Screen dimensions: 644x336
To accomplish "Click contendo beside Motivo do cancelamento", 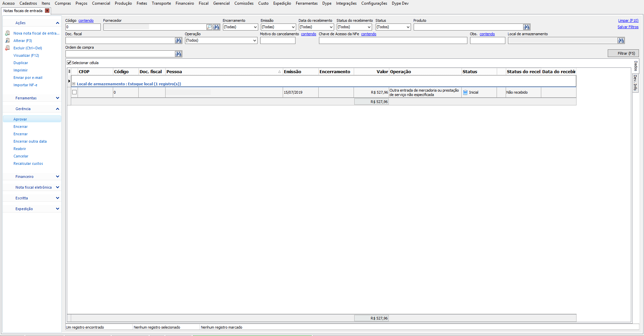I will [x=309, y=34].
